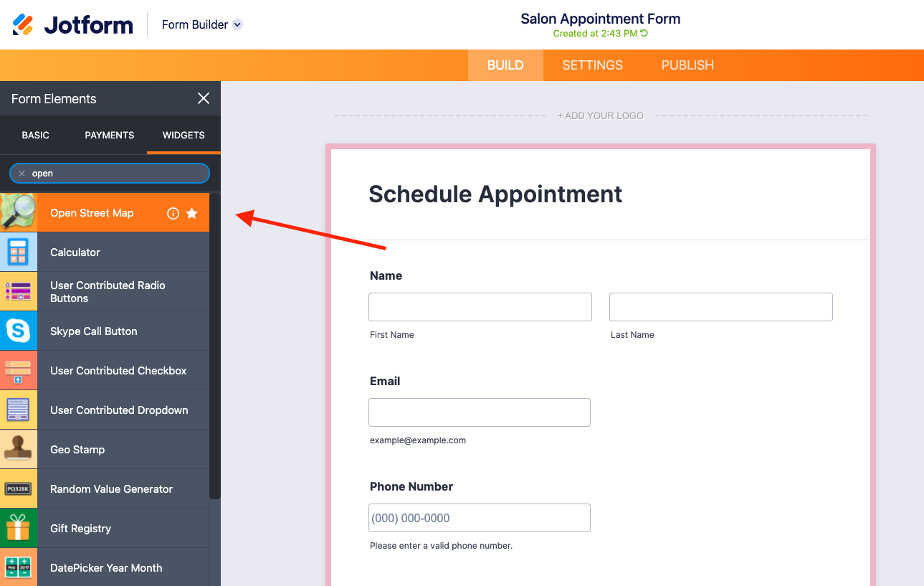Add the Geo Stamp widget icon
The height and width of the screenshot is (586, 924).
tap(19, 450)
